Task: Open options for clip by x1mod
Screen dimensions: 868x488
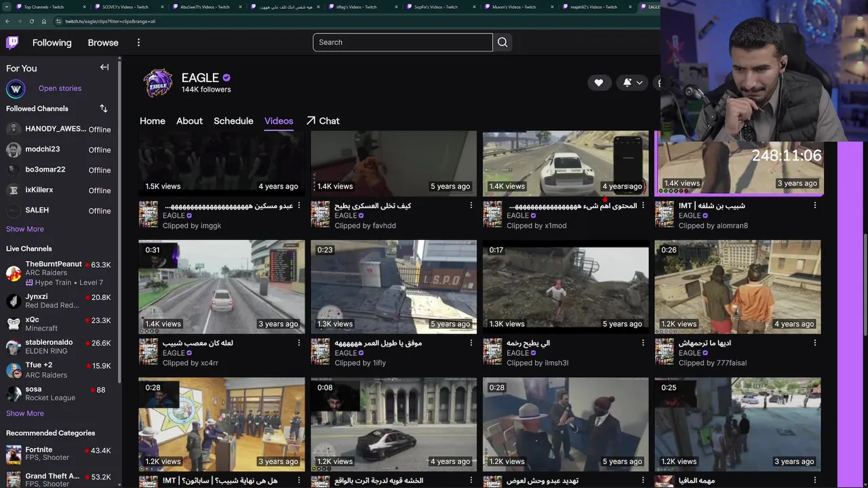Action: 644,205
